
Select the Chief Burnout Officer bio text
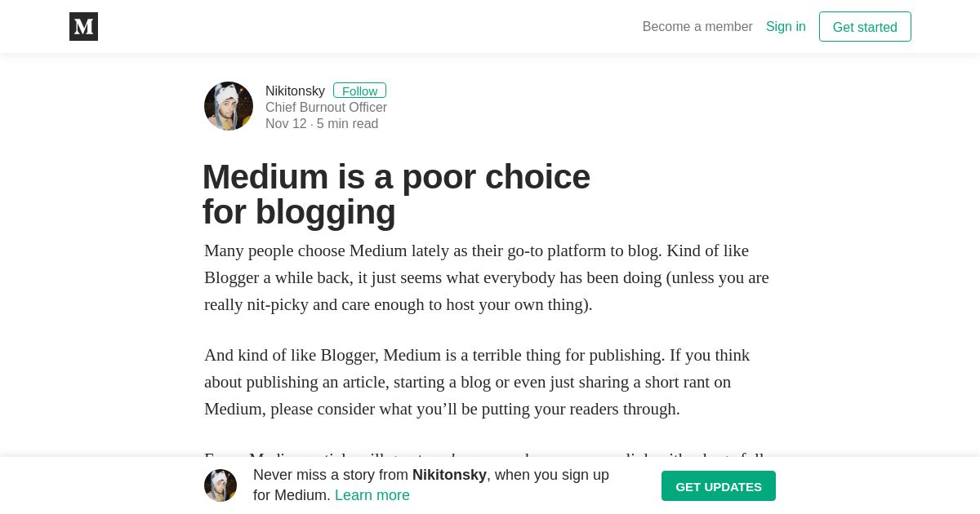click(x=326, y=108)
